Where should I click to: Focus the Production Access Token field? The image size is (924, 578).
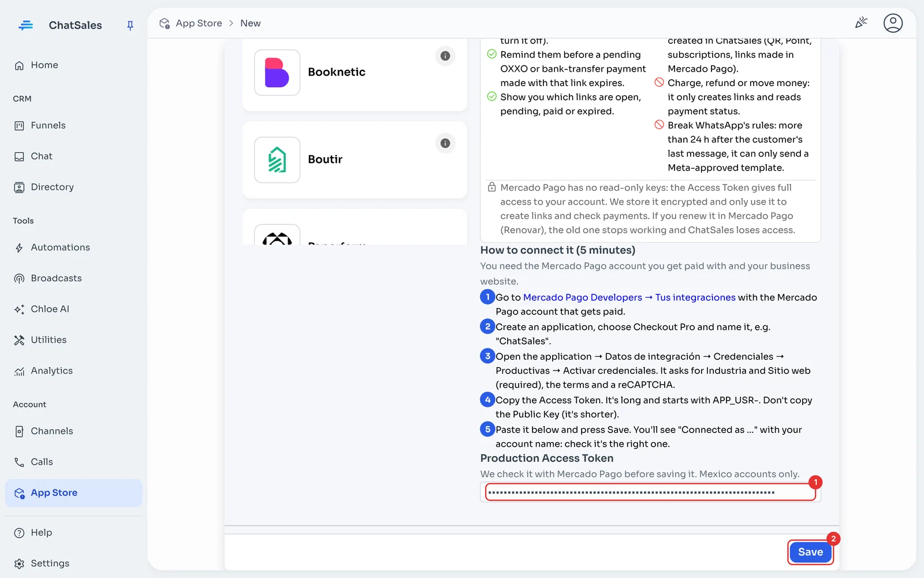[650, 492]
